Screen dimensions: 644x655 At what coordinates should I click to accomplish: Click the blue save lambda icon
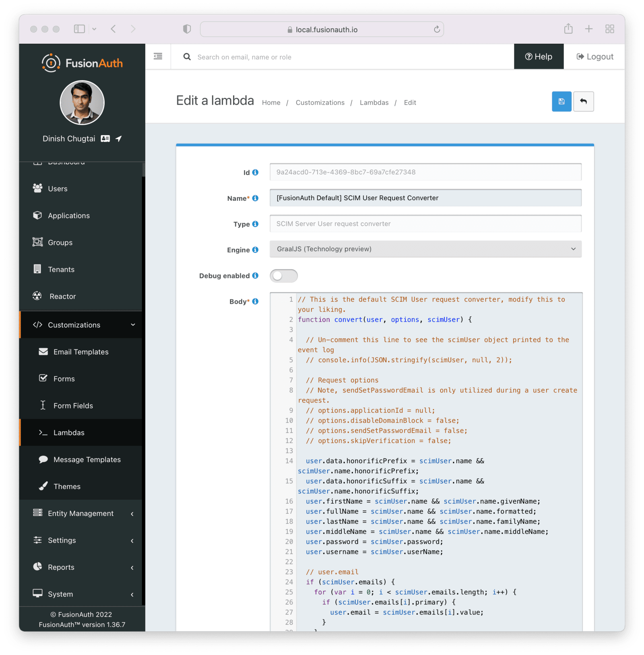[x=561, y=101]
